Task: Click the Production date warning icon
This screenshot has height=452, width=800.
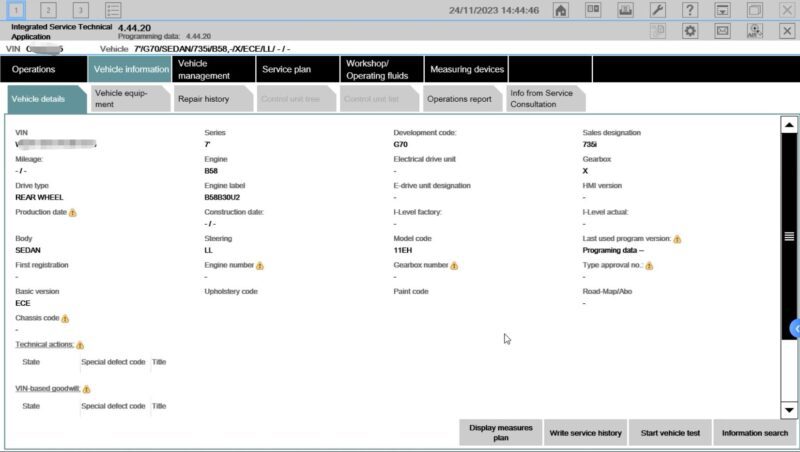Action: tap(73, 213)
